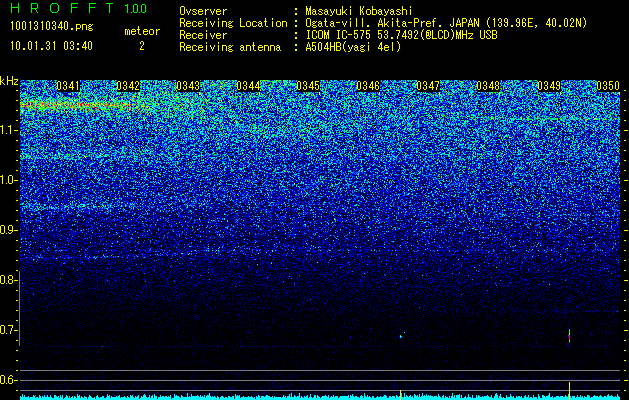
Task: Click the 0.7 kHz axis label
Action: point(9,330)
